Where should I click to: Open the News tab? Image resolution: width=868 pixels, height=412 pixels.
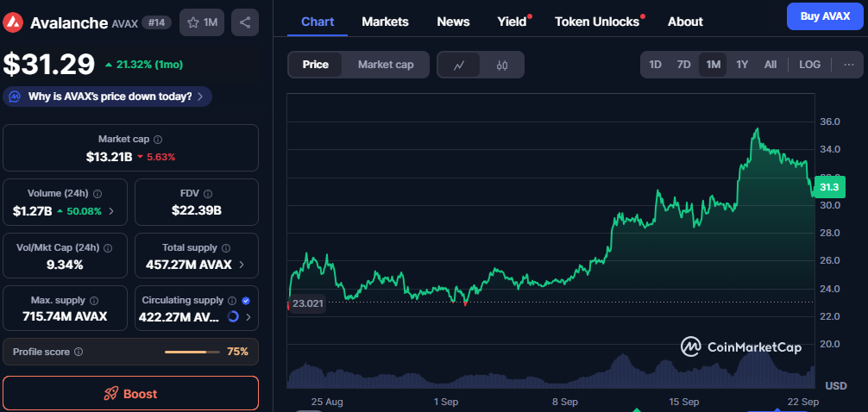point(453,22)
